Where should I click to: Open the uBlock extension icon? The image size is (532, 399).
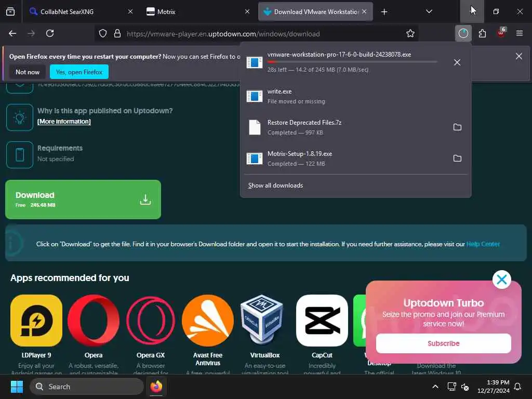coord(501,33)
